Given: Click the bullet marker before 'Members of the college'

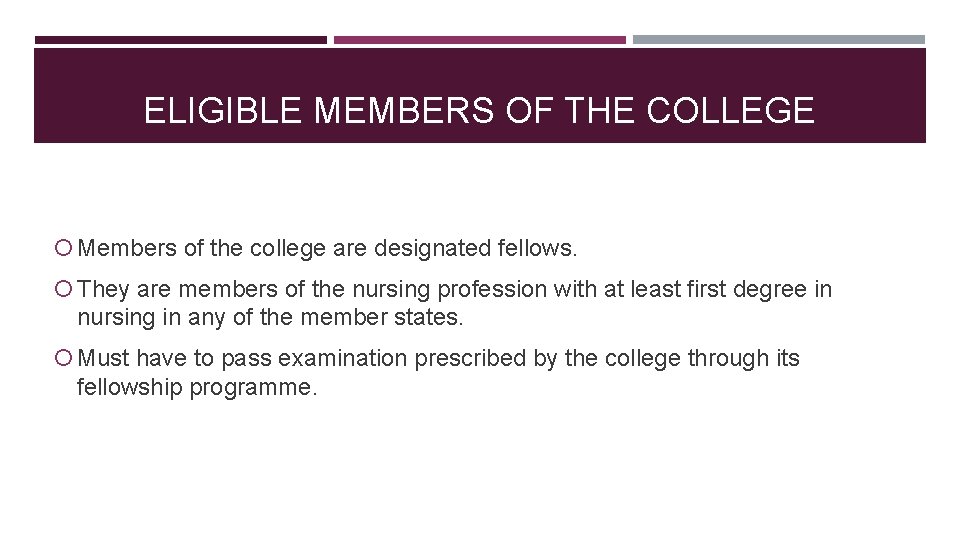Looking at the screenshot, I should (65, 248).
